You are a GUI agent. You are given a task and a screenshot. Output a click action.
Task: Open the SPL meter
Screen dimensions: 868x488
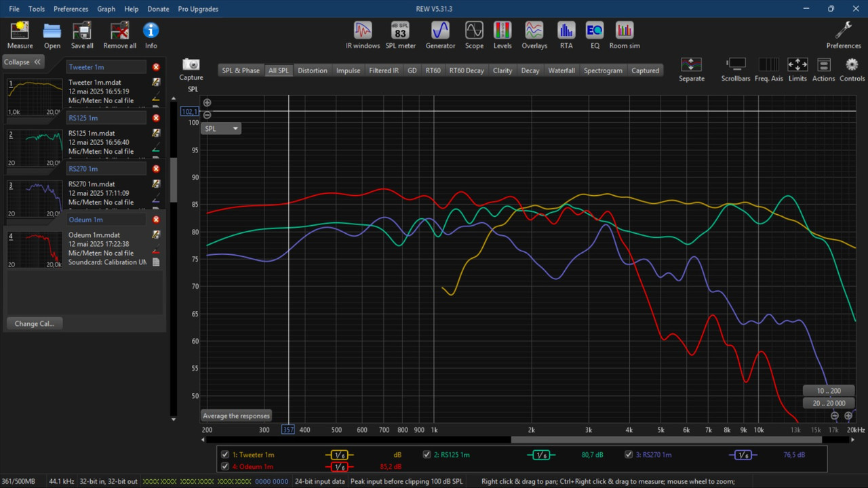tap(400, 30)
